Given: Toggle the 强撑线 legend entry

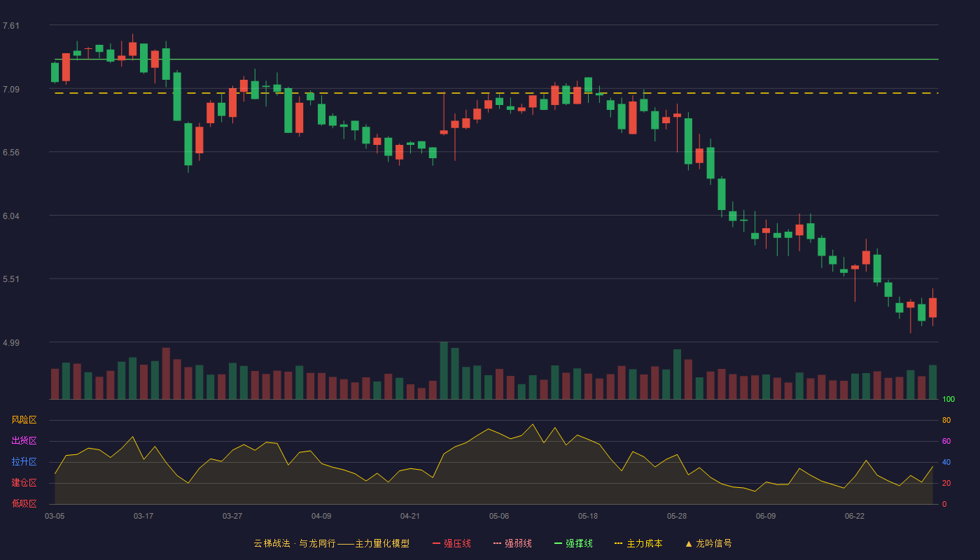Looking at the screenshot, I should click(573, 543).
